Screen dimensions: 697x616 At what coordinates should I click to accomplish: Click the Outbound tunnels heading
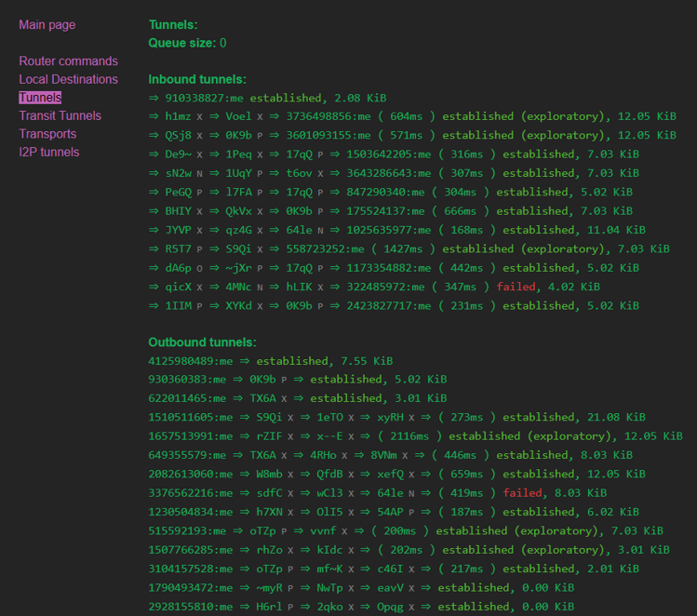coord(202,342)
